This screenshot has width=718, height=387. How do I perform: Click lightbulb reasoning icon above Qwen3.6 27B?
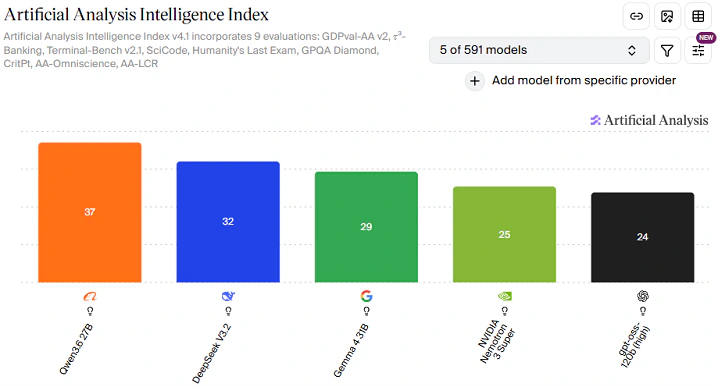tap(90, 311)
